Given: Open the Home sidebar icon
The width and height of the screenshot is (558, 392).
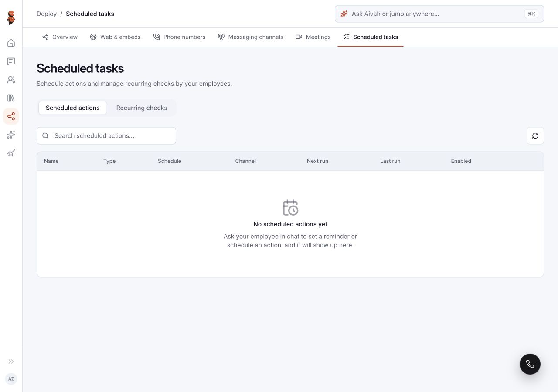Looking at the screenshot, I should point(11,43).
